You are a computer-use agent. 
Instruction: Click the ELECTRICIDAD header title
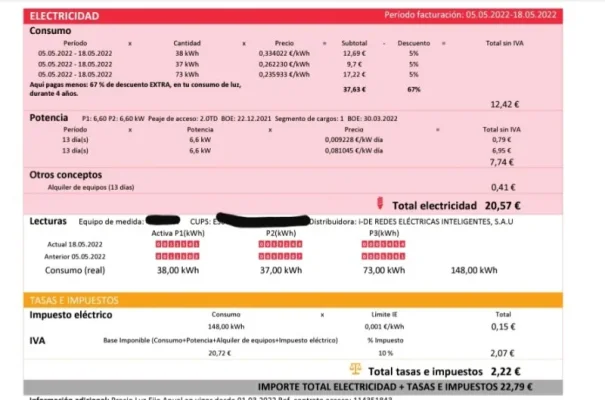[x=64, y=16]
